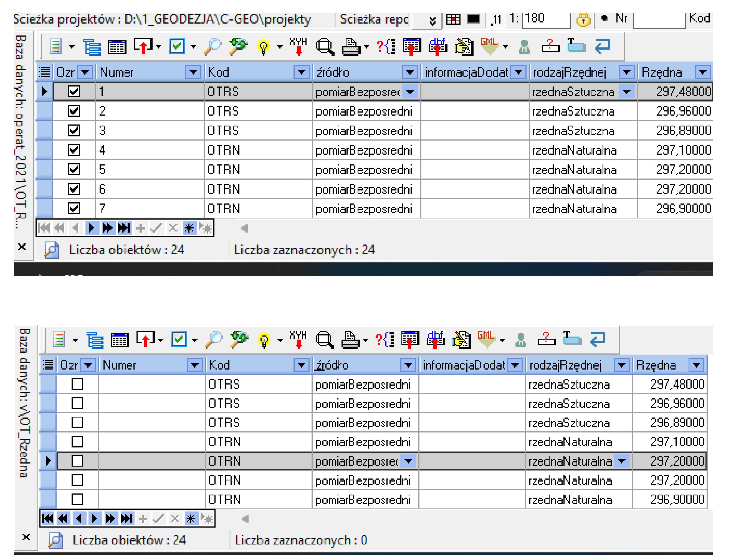
Task: Click the green refresh arrows icon in top toolbar
Action: (238, 46)
